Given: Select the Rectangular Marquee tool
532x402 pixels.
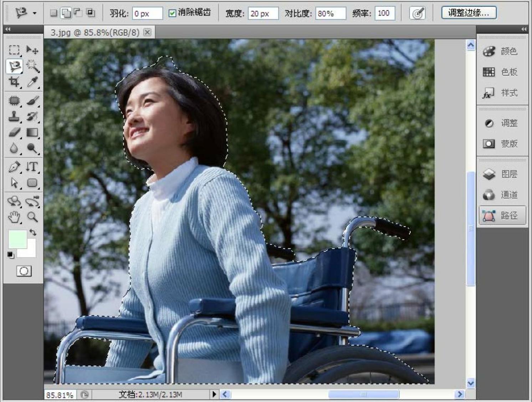Looking at the screenshot, I should [14, 50].
